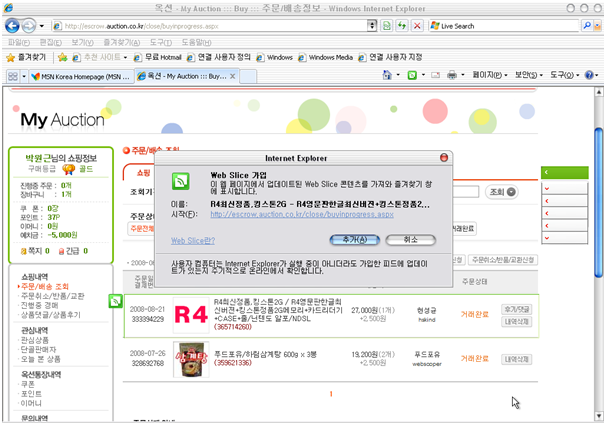Open the address bar history dropdown
Viewport: 606px width, 425px height.
click(x=372, y=26)
